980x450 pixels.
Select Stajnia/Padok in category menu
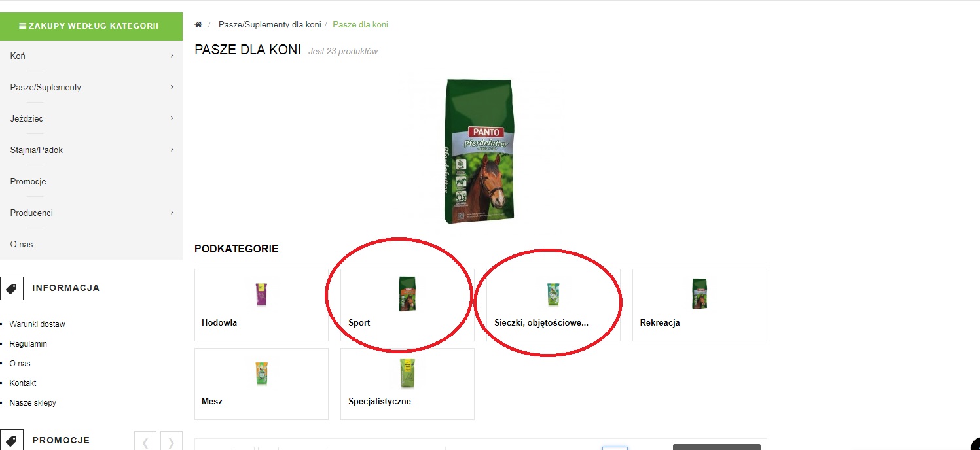click(x=37, y=150)
